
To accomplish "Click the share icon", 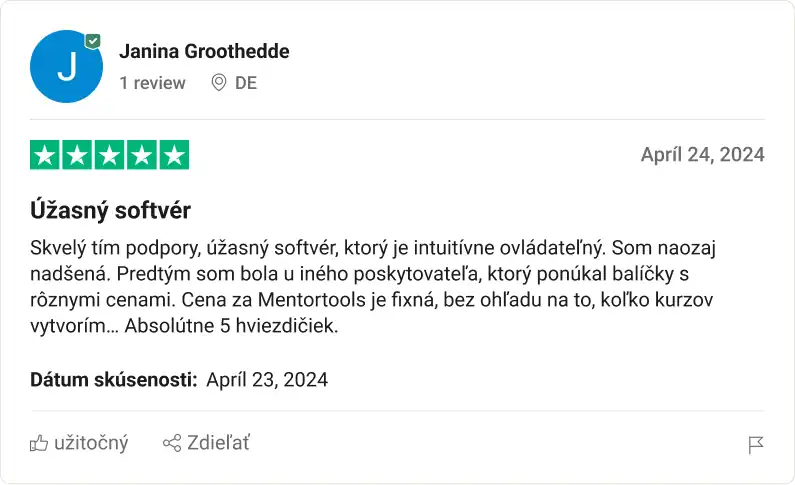I will click(x=171, y=443).
